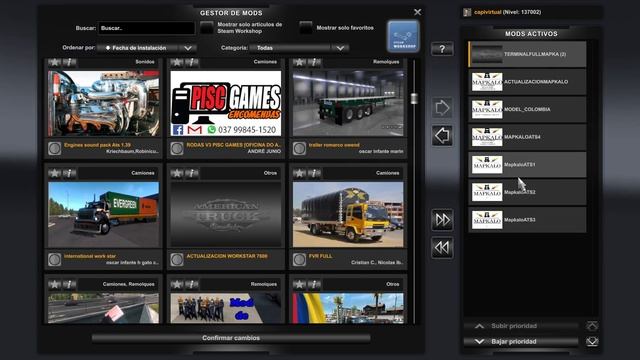Select MODEL_COLOMBIA active mod
This screenshot has width=640, height=360.
tap(527, 109)
